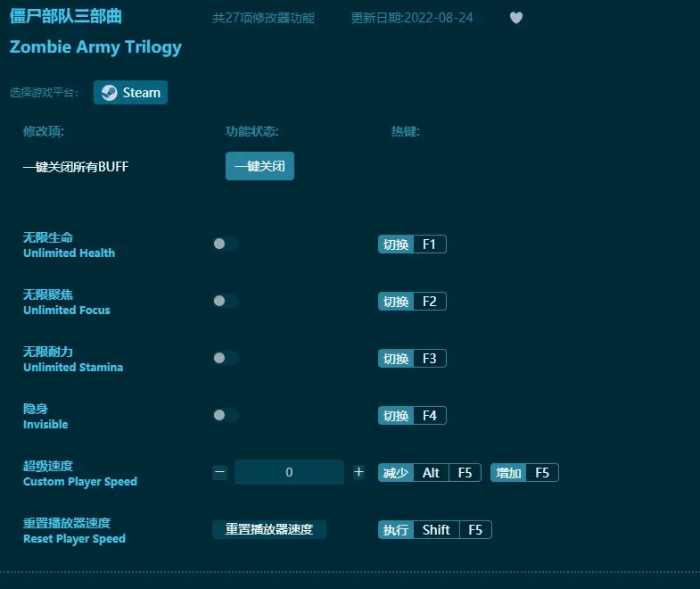
Task: Toggle Unlimited Focus switch
Action: 226,302
